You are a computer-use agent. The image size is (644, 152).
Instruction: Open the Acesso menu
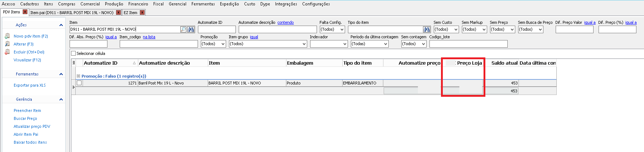8,4
